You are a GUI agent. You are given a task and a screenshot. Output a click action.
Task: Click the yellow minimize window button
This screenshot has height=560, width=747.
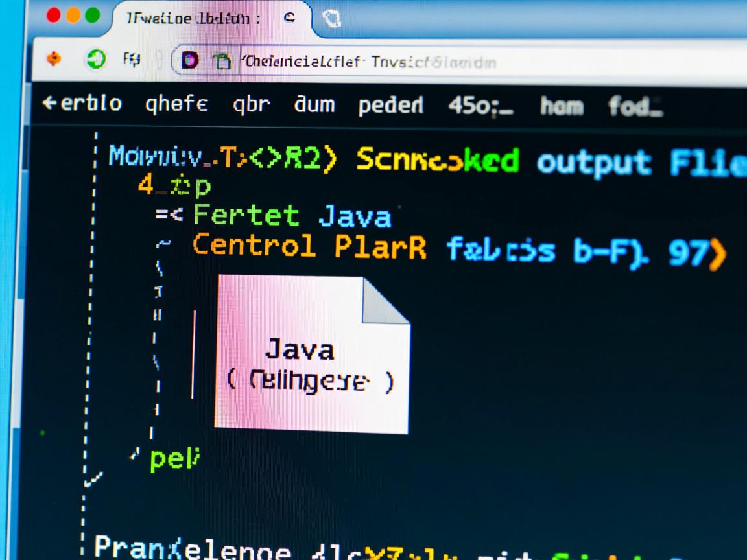click(74, 16)
